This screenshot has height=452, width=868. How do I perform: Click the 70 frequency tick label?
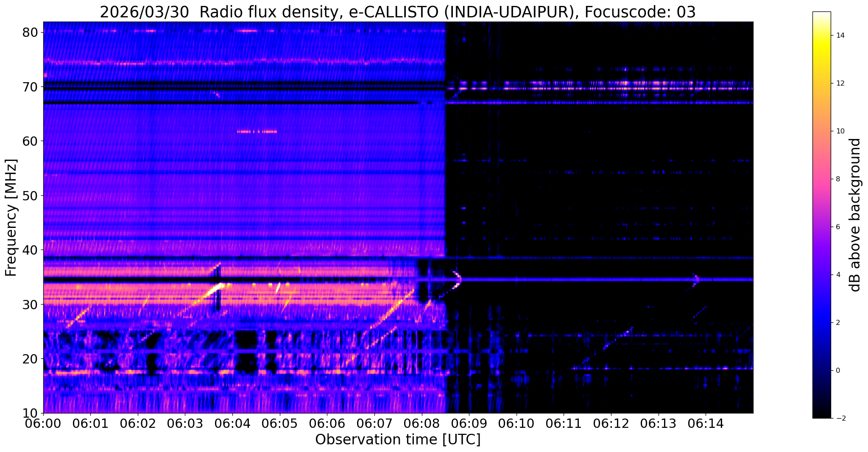[x=31, y=87]
